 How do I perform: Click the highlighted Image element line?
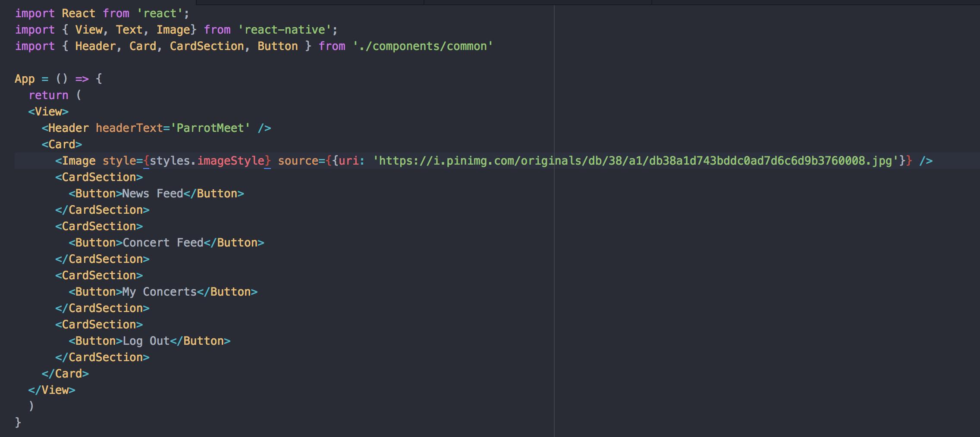pos(259,160)
